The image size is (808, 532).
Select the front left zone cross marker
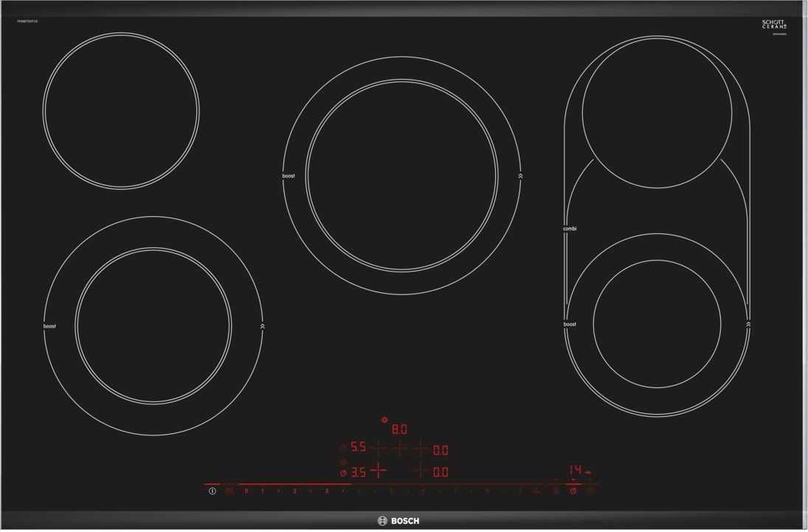point(378,471)
